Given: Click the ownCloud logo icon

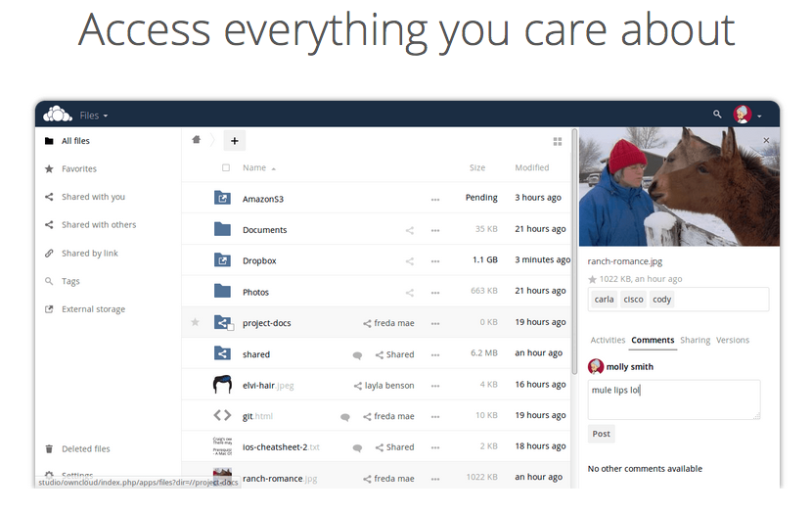Looking at the screenshot, I should [x=58, y=114].
